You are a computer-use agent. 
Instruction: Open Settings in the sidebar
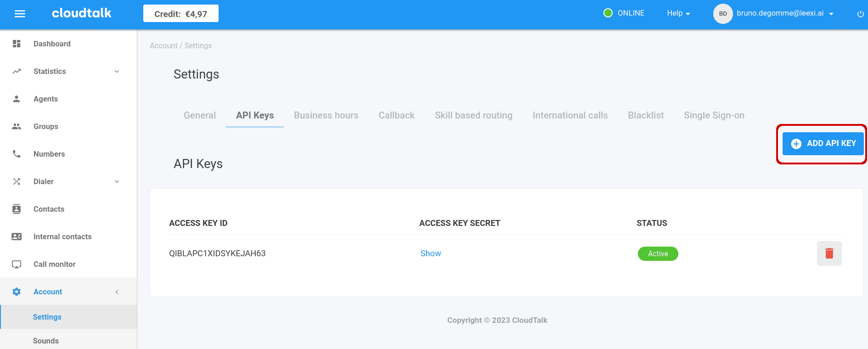(68, 317)
